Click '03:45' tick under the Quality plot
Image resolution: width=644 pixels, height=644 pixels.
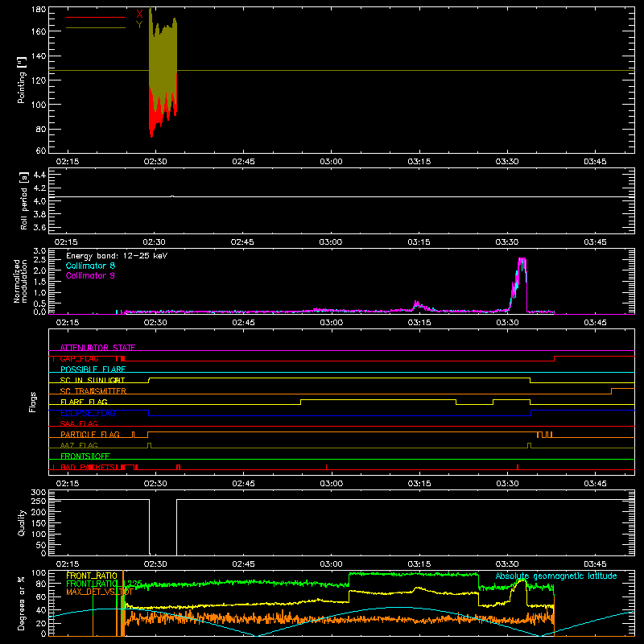595,564
